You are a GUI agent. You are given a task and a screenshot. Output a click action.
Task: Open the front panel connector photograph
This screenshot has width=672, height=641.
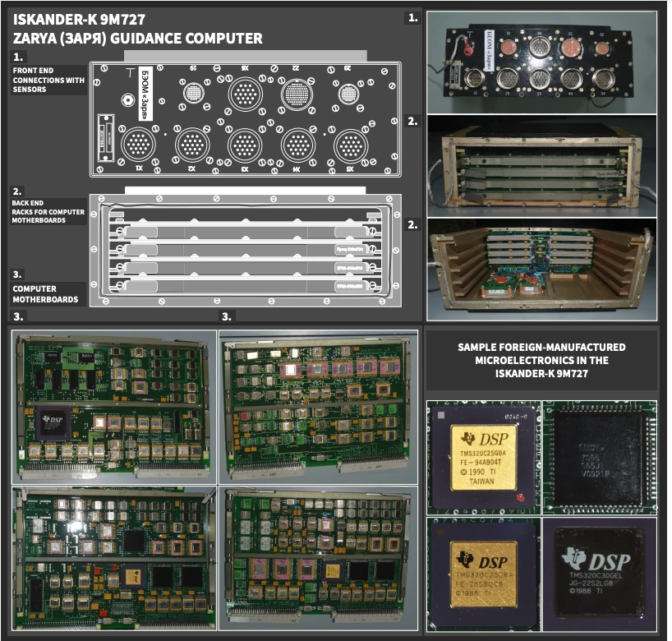click(541, 61)
